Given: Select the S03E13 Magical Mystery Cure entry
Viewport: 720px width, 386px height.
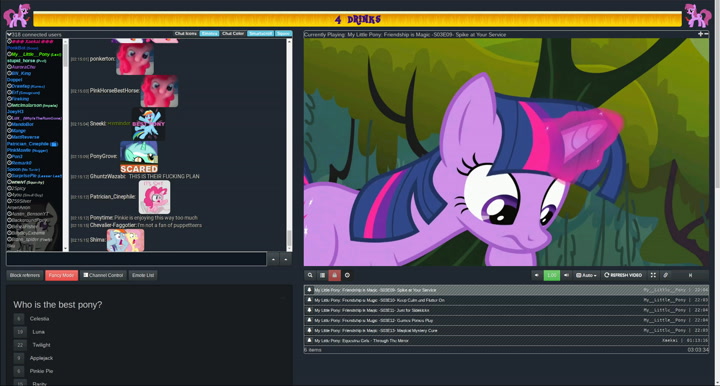Looking at the screenshot, I should [x=506, y=330].
